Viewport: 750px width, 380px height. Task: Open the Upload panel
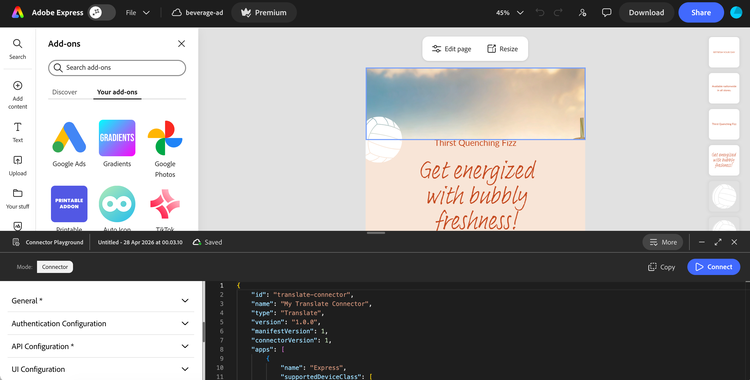[17, 166]
